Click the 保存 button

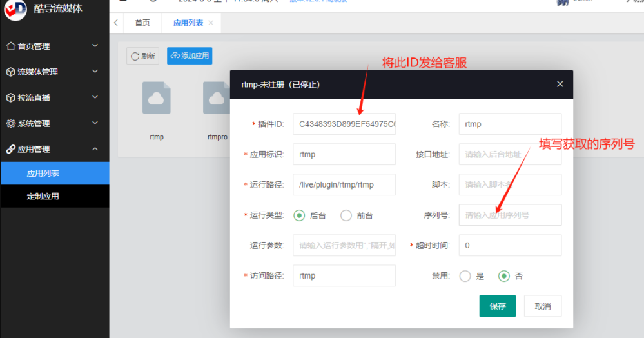point(497,306)
